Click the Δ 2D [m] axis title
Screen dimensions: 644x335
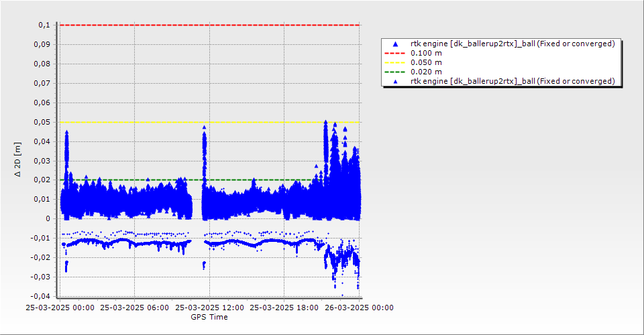pyautogui.click(x=17, y=159)
